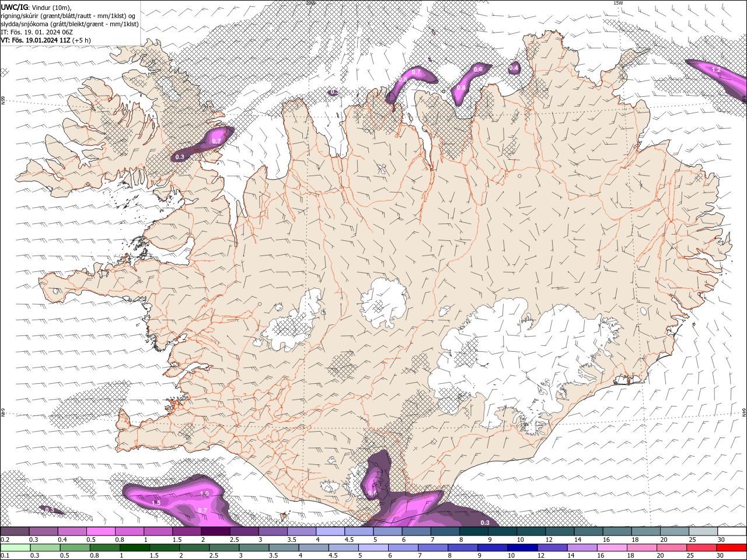Click the '15W' longitude label at the top edge
The image size is (747, 560).
[617, 3]
